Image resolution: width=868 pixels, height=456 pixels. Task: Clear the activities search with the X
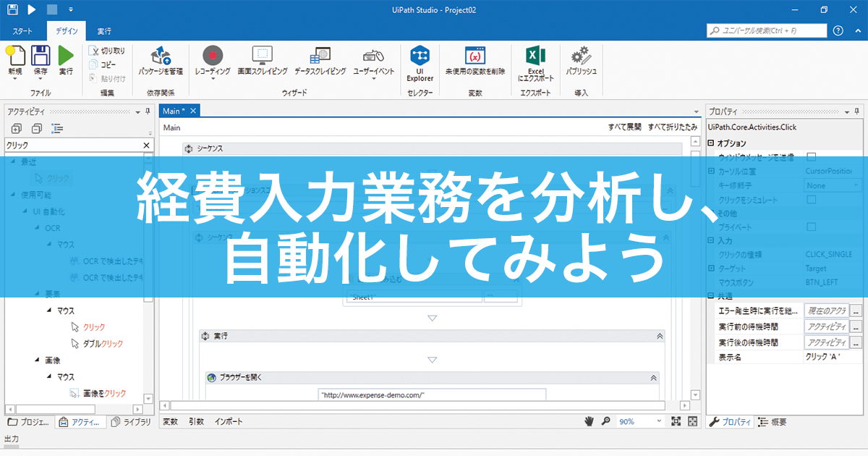point(147,145)
